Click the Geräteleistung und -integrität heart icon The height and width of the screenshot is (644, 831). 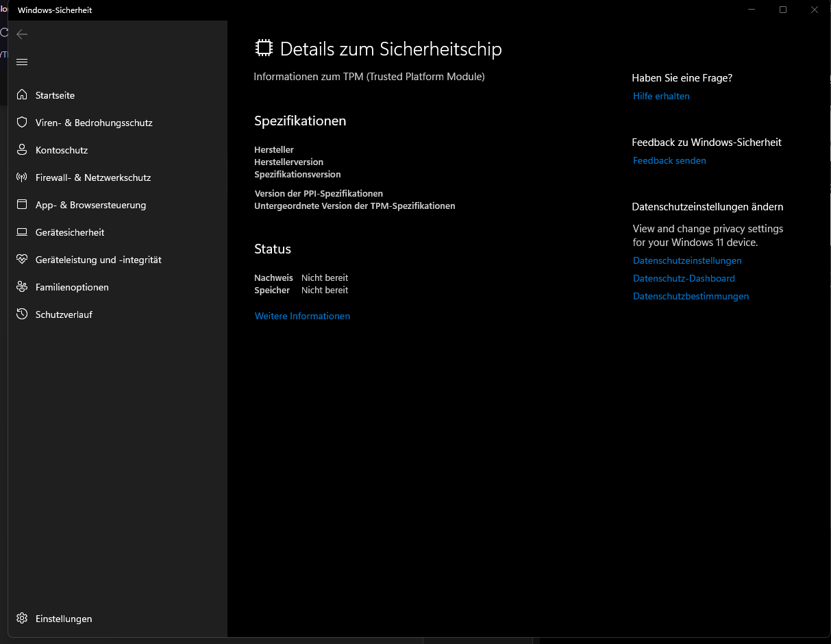[x=22, y=260]
